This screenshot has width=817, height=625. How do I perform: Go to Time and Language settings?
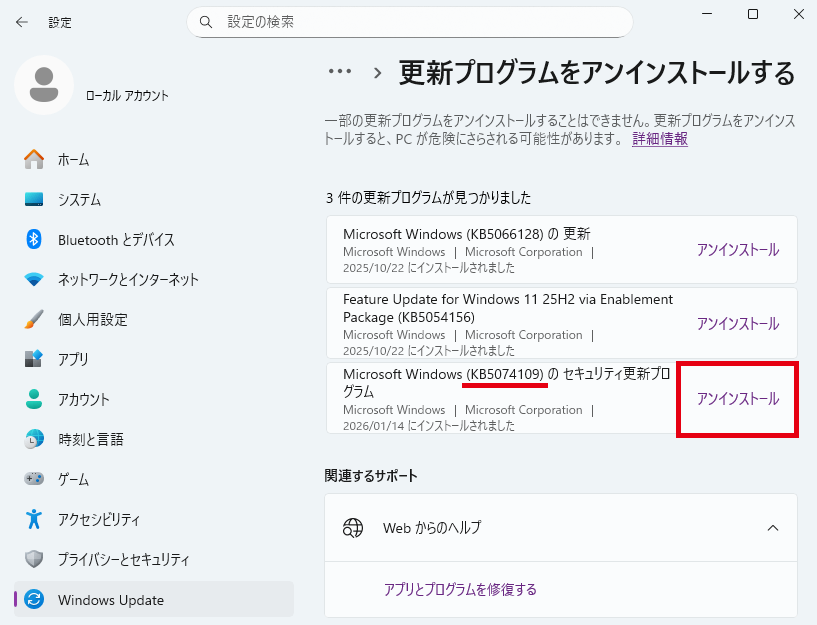(x=93, y=439)
